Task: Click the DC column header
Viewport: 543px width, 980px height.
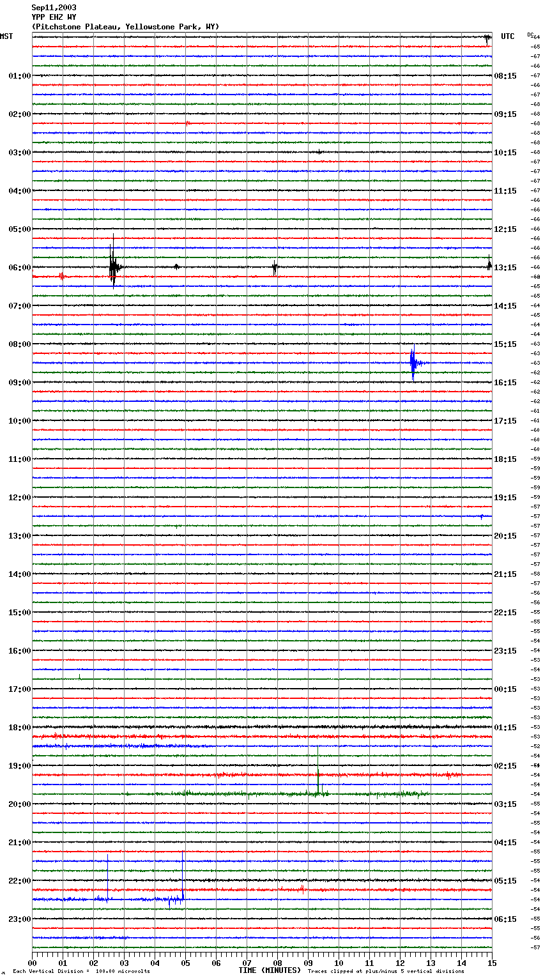Action: (x=530, y=34)
